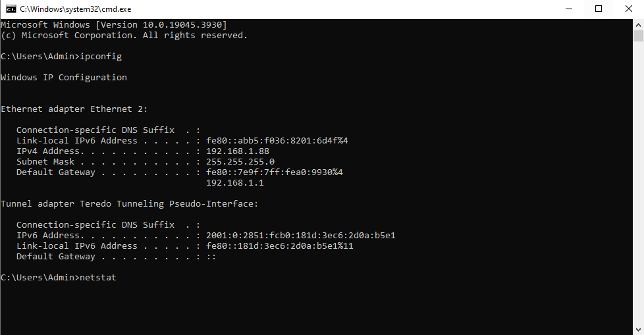Click the scrollbar up arrow
This screenshot has width=644, height=335.
point(638,23)
